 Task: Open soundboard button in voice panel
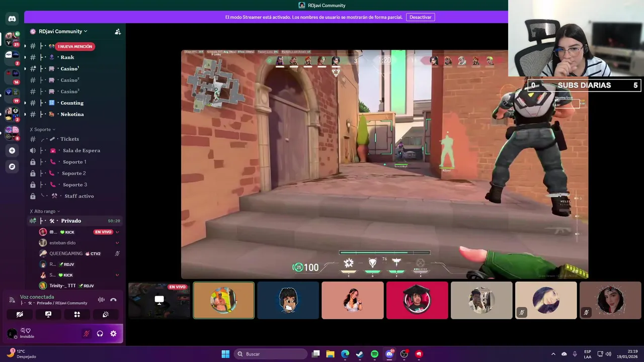coord(106,314)
